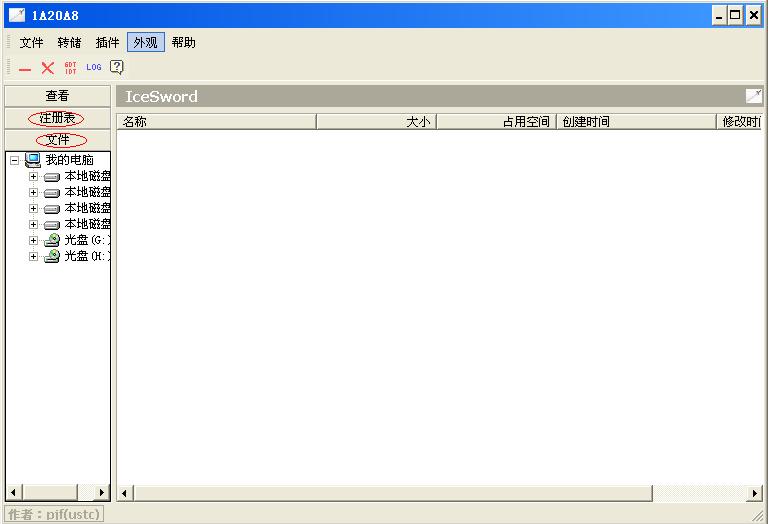
Task: Sort by the 名称 column header
Action: click(x=216, y=121)
